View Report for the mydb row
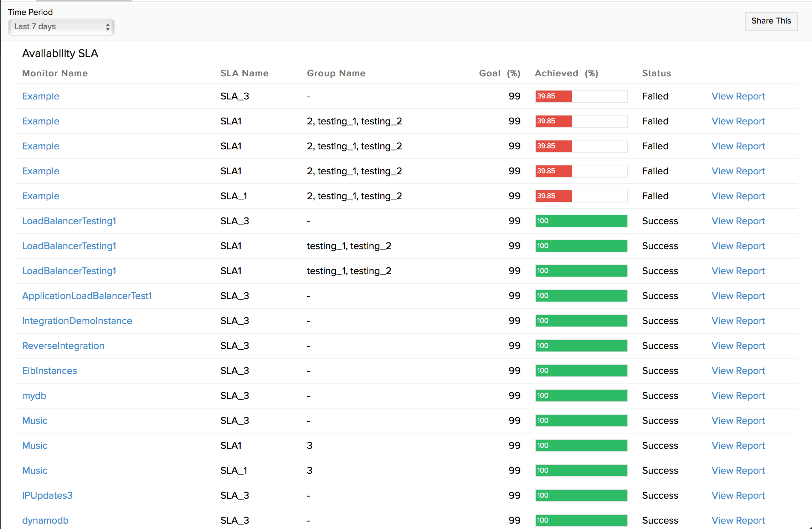The height and width of the screenshot is (529, 812). (x=738, y=396)
